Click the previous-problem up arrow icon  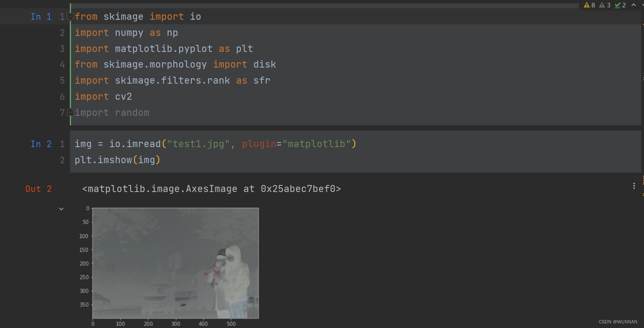coord(634,5)
